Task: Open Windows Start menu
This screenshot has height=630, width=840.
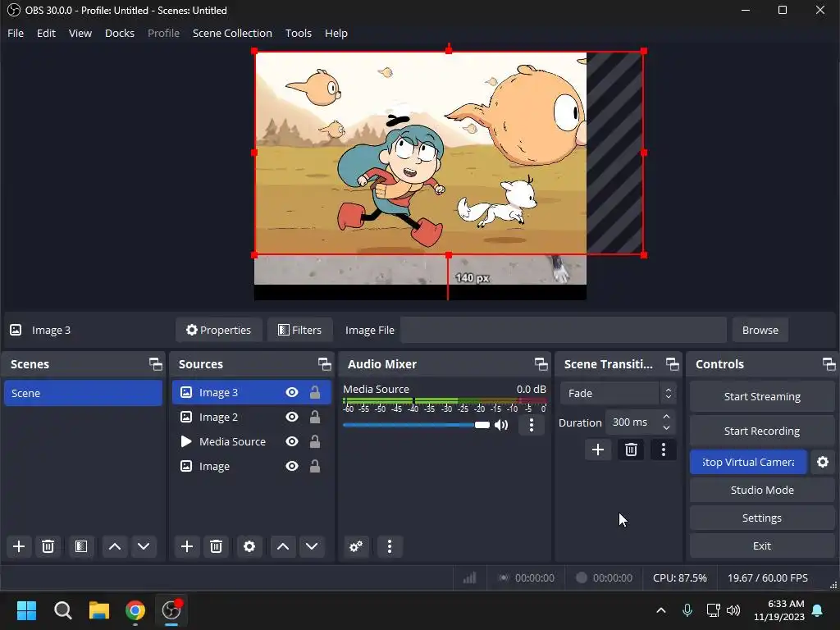Action: 26,610
